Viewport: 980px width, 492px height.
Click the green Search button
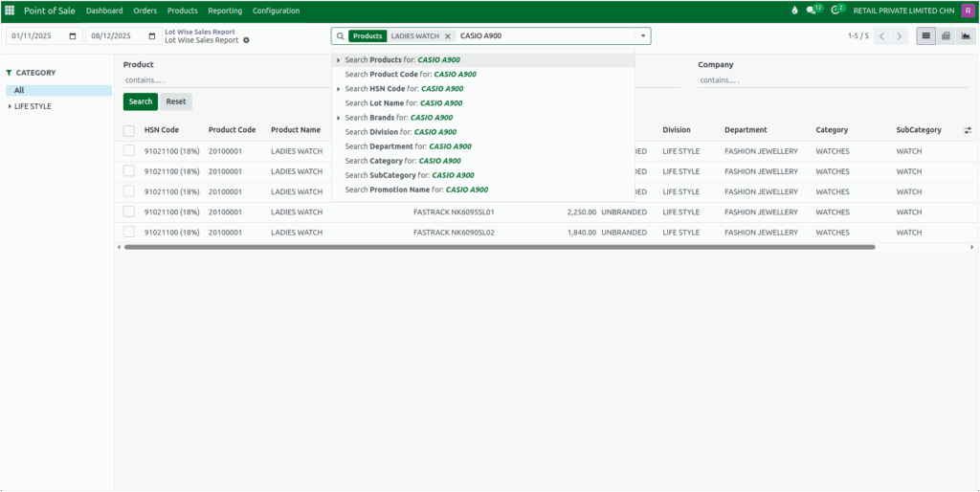(141, 101)
